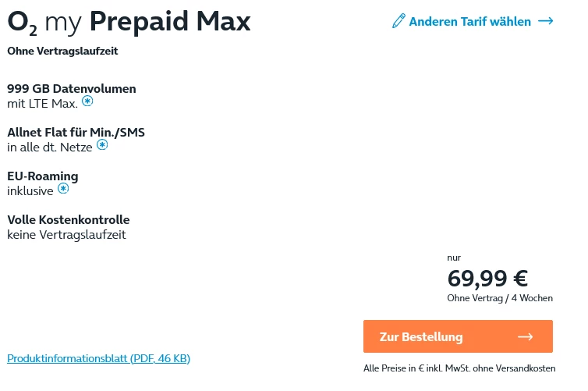Click 'Ohne Vertrag / 4 Wochen' text
Viewport: 588px width, 391px height.
point(500,298)
